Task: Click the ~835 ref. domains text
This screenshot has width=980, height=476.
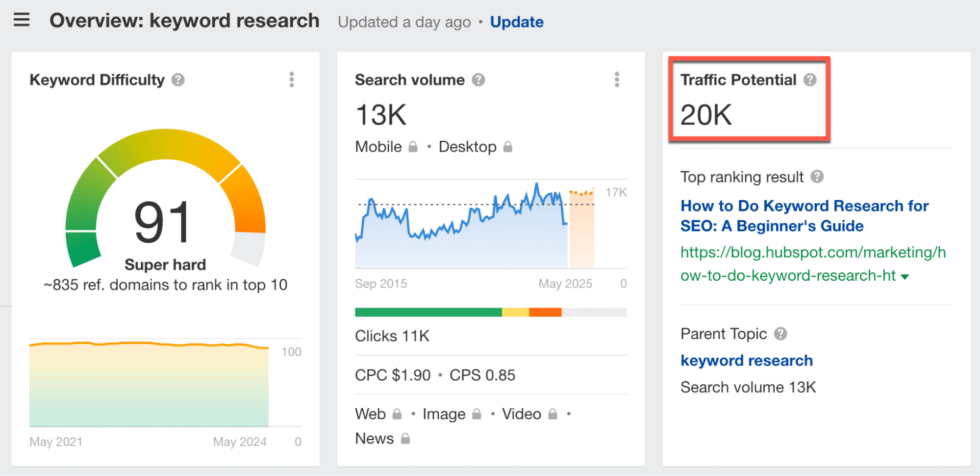Action: pos(165,285)
